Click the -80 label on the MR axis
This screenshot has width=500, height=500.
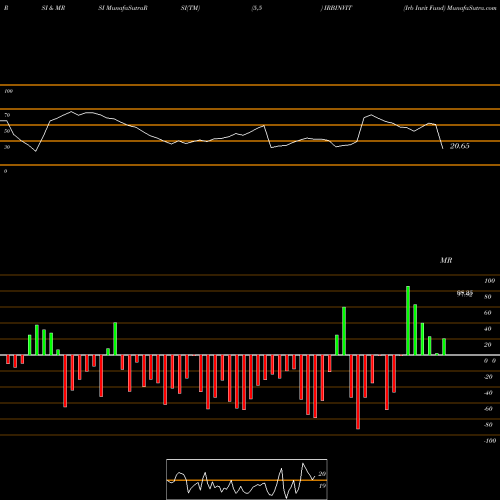(488, 425)
